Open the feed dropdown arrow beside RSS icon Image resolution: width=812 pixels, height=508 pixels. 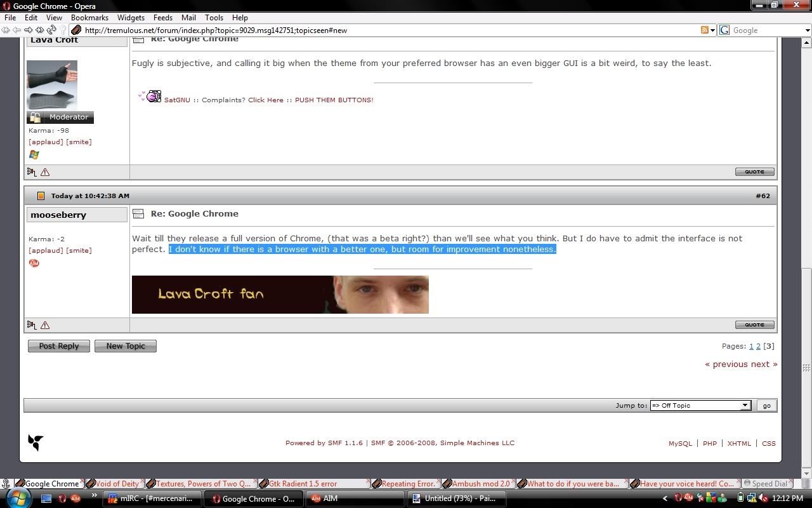click(712, 30)
